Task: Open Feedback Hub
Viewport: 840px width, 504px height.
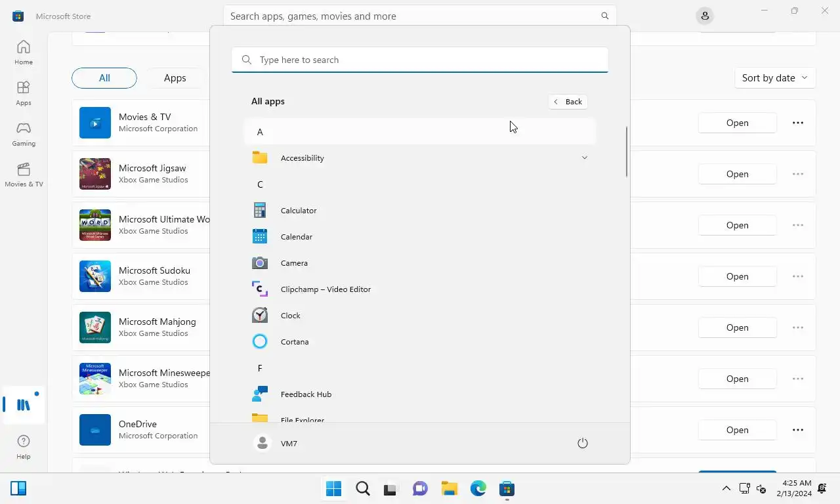Action: click(420, 394)
